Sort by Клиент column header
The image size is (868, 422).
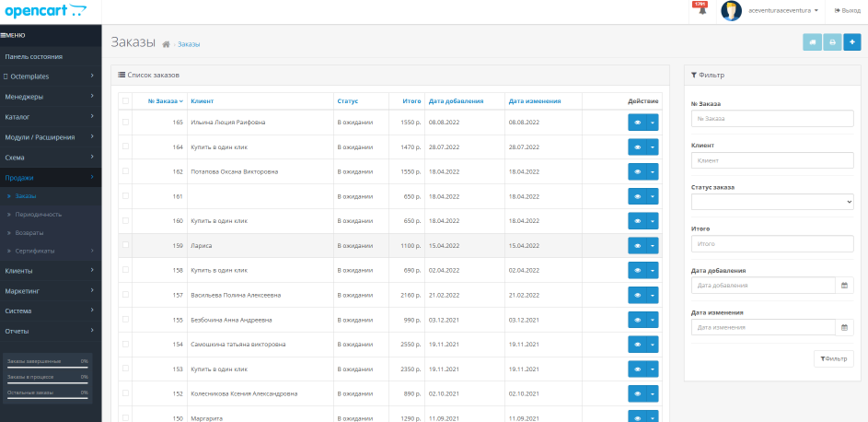click(x=203, y=101)
